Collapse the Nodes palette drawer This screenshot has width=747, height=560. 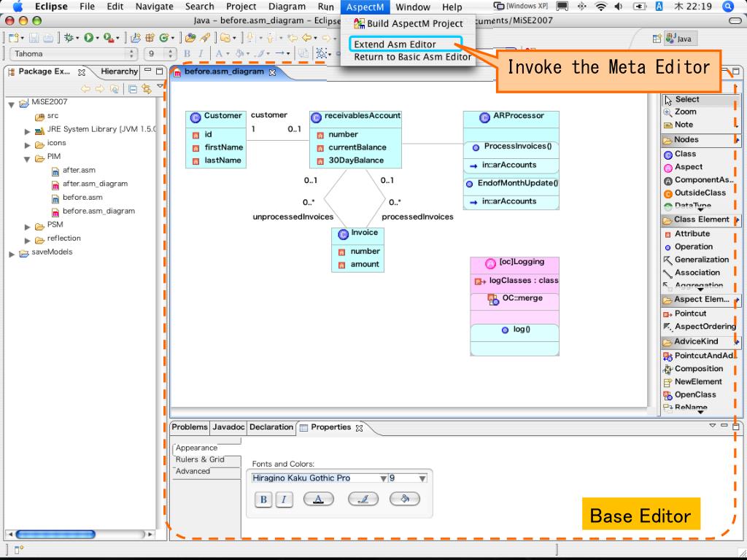coord(700,140)
